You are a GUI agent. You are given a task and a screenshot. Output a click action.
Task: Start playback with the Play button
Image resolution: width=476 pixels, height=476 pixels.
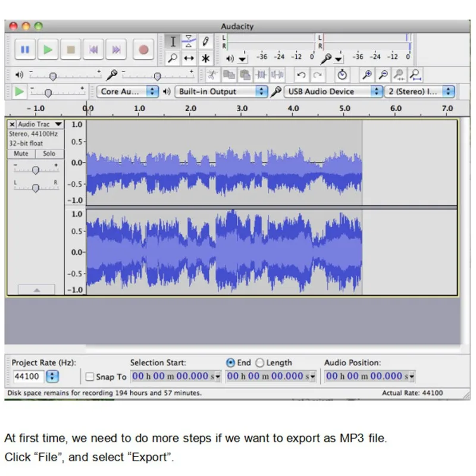48,49
